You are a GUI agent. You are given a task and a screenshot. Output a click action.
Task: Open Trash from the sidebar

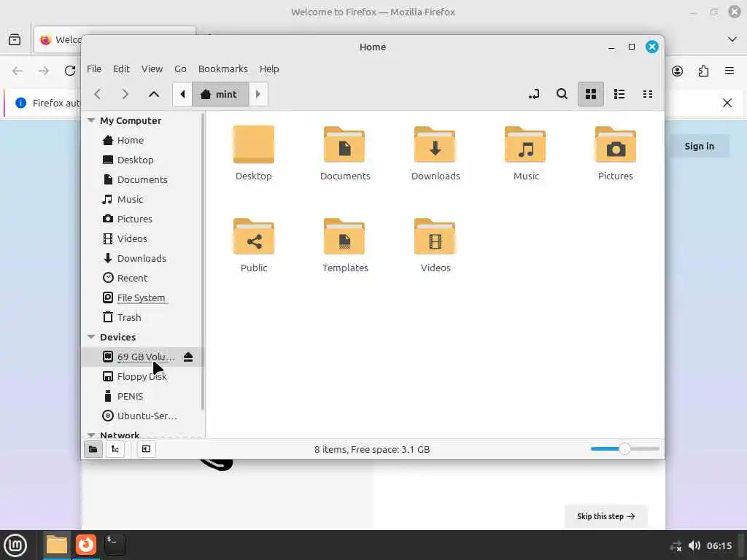pyautogui.click(x=143, y=318)
